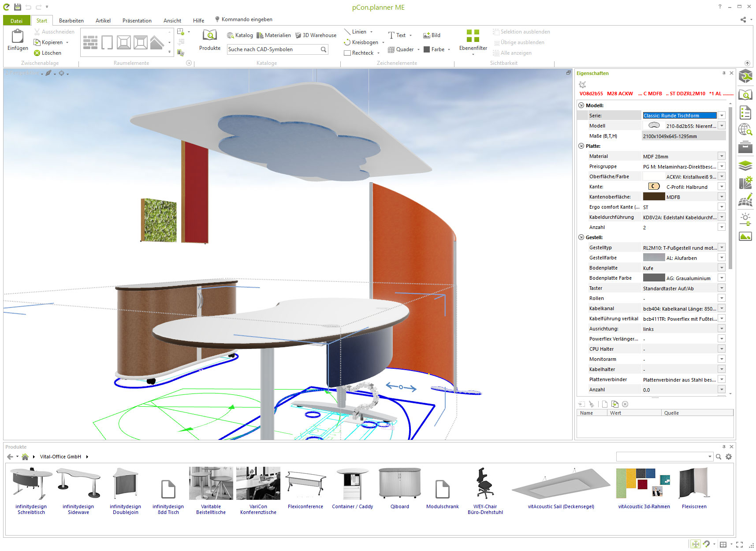Open the Serie dropdown
756x551 pixels.
(x=722, y=116)
